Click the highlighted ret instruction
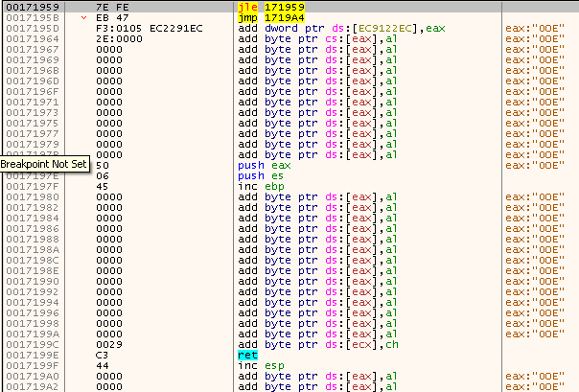The image size is (579, 392). (247, 355)
